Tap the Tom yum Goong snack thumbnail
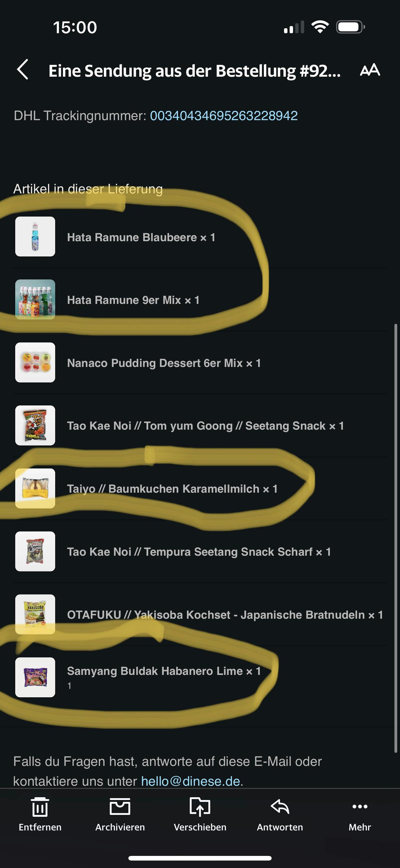The height and width of the screenshot is (868, 400). click(35, 426)
